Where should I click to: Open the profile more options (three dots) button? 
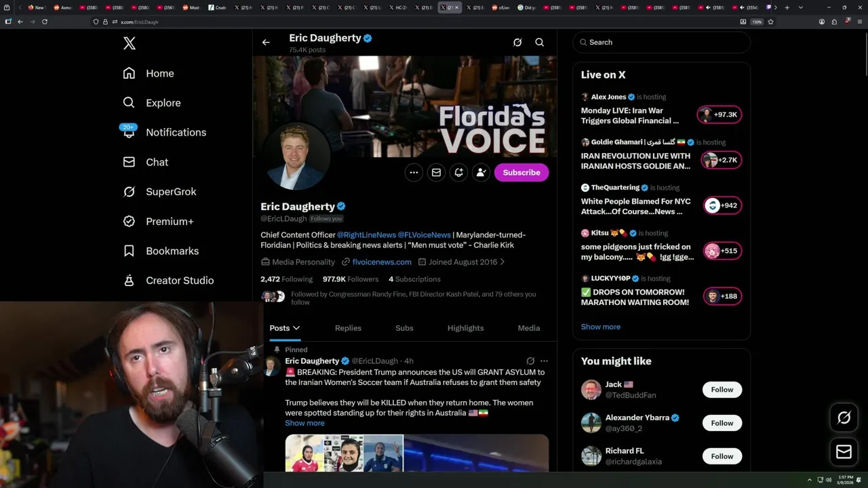coord(414,172)
